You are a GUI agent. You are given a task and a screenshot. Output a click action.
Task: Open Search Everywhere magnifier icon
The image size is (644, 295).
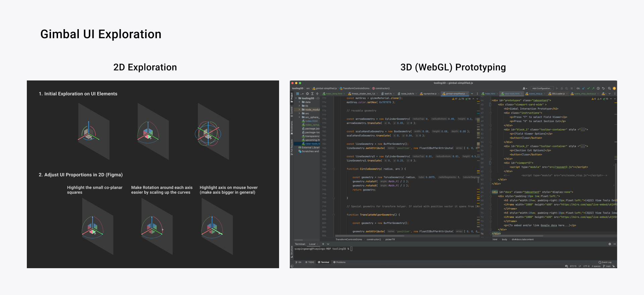click(x=609, y=88)
